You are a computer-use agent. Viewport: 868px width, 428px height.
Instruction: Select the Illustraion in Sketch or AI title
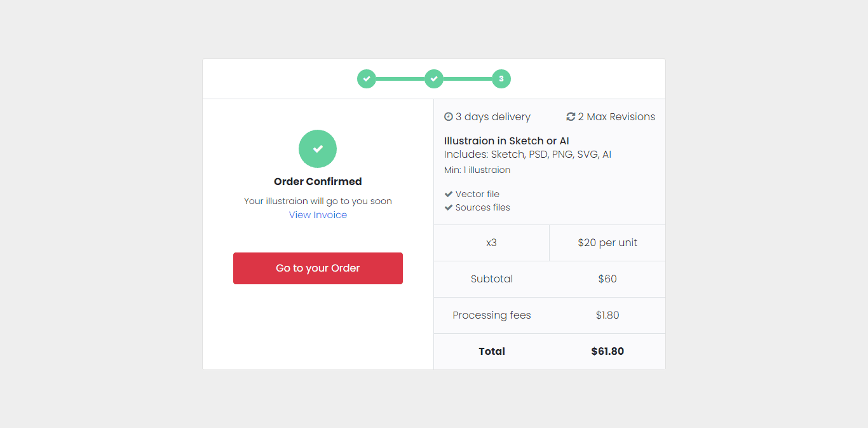click(506, 141)
